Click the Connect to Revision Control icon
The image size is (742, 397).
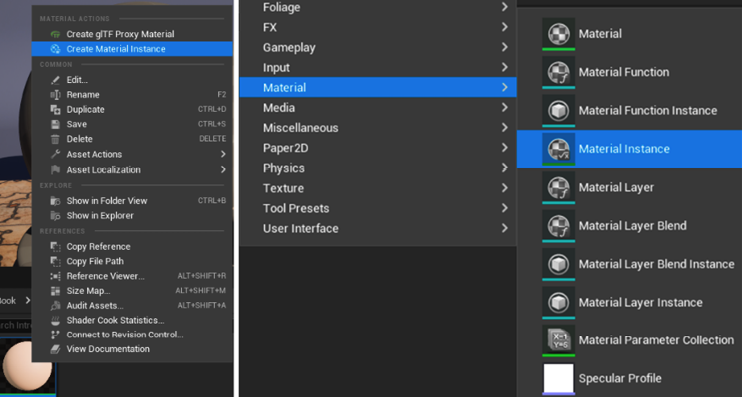(55, 335)
